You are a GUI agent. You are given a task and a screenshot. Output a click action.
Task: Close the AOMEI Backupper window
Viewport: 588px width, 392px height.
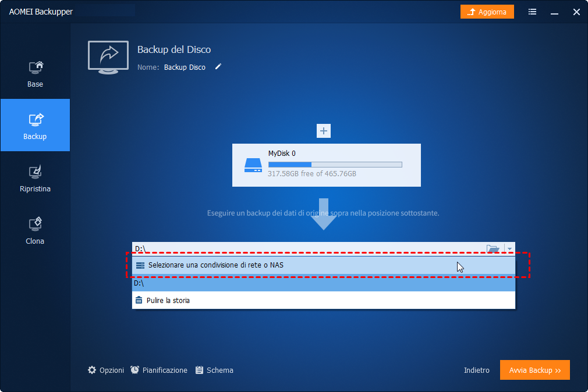point(577,12)
